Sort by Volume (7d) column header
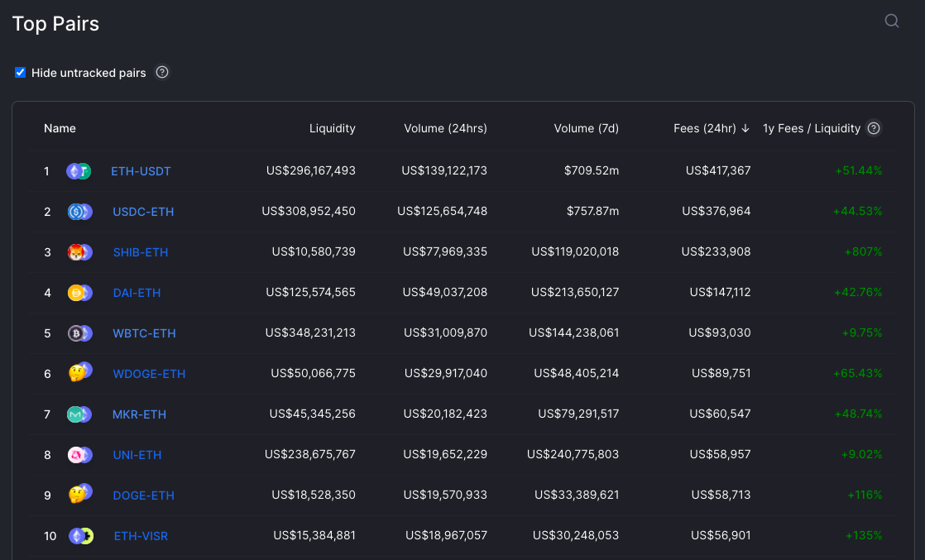925x560 pixels. 587,128
